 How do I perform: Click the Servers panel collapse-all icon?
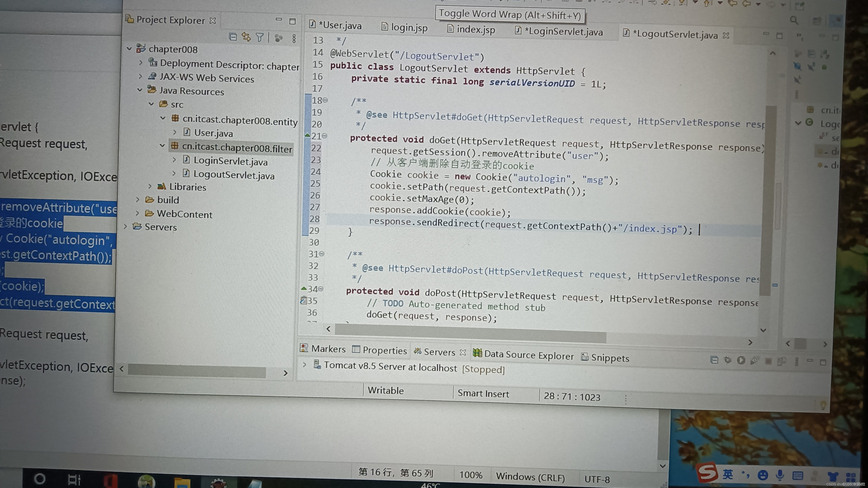click(714, 359)
